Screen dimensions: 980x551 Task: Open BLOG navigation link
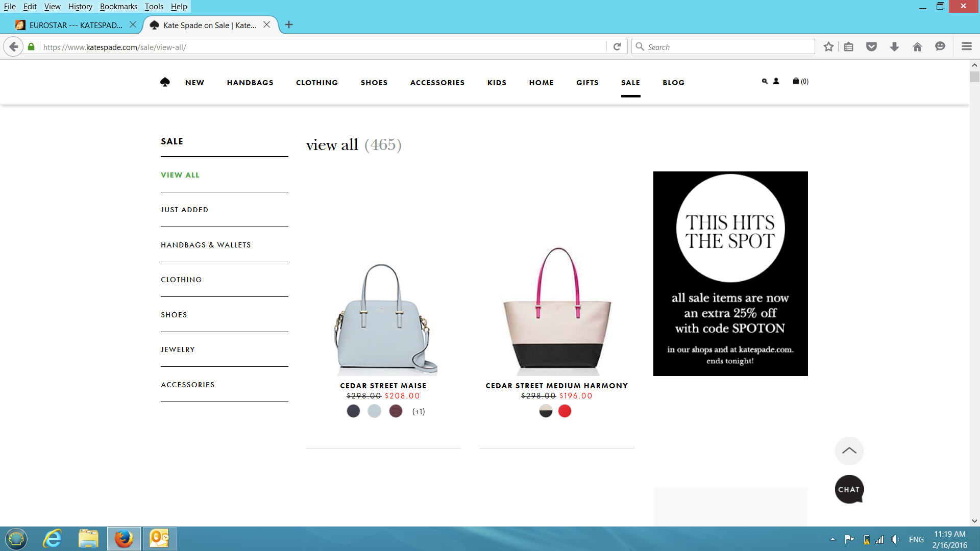click(674, 83)
